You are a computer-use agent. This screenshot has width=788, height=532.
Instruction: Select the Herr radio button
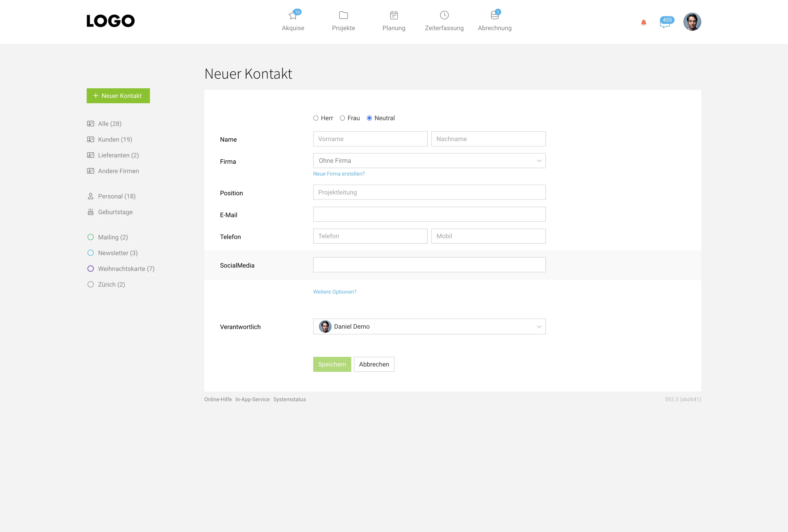pos(316,118)
